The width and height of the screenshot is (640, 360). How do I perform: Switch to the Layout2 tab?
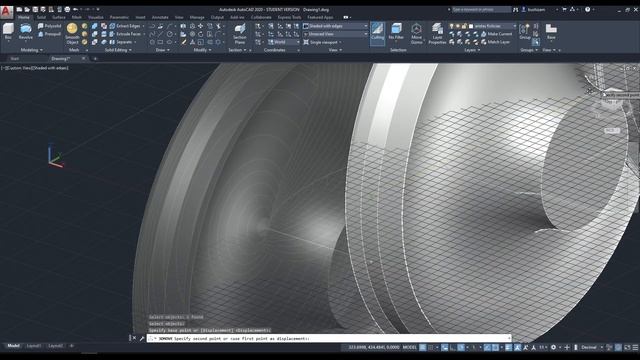click(56, 346)
